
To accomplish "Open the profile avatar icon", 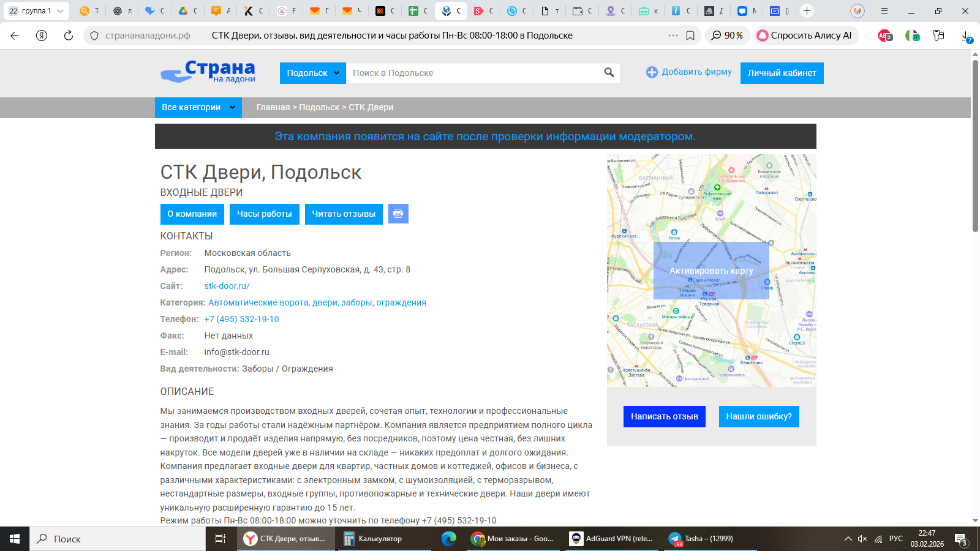I will coord(858,10).
